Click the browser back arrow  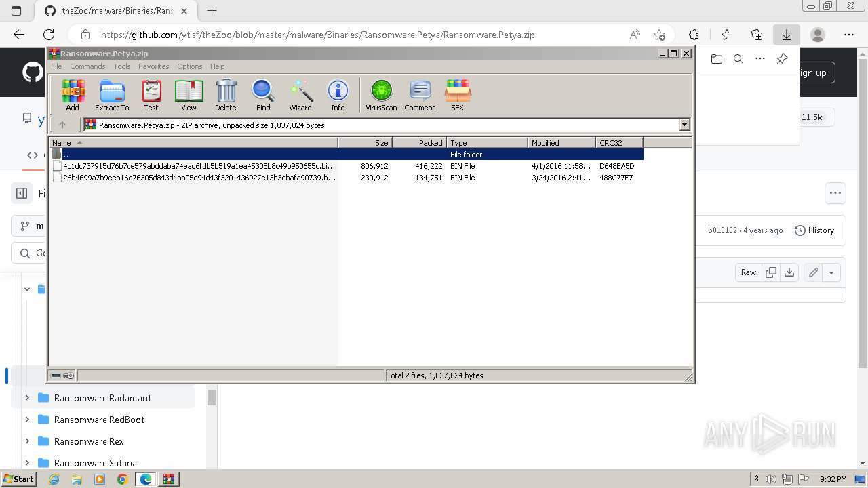point(19,35)
